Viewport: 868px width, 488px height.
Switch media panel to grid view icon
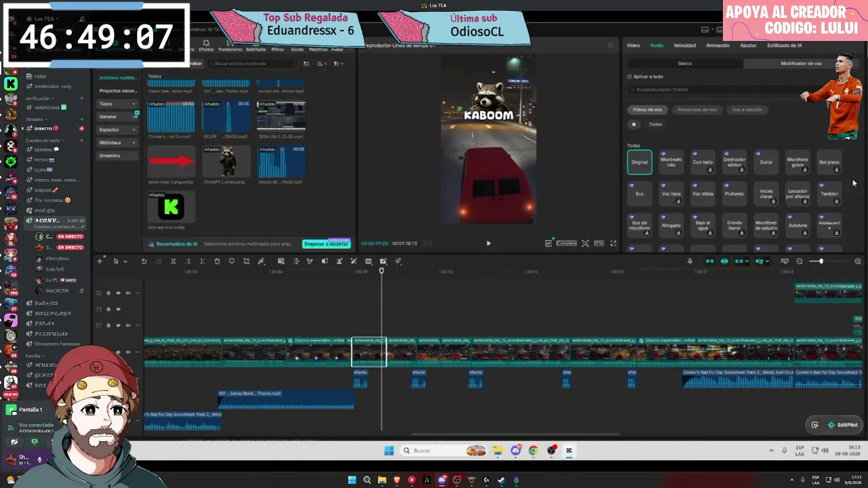pyautogui.click(x=307, y=64)
